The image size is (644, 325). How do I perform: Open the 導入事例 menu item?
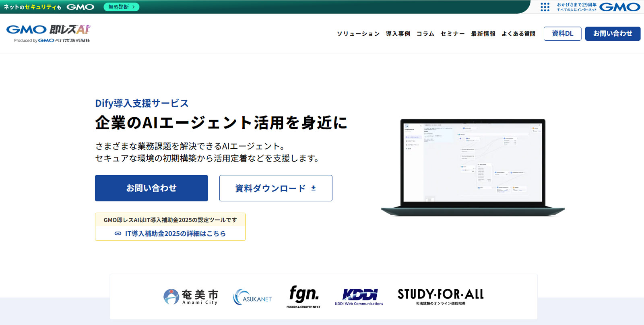(398, 34)
